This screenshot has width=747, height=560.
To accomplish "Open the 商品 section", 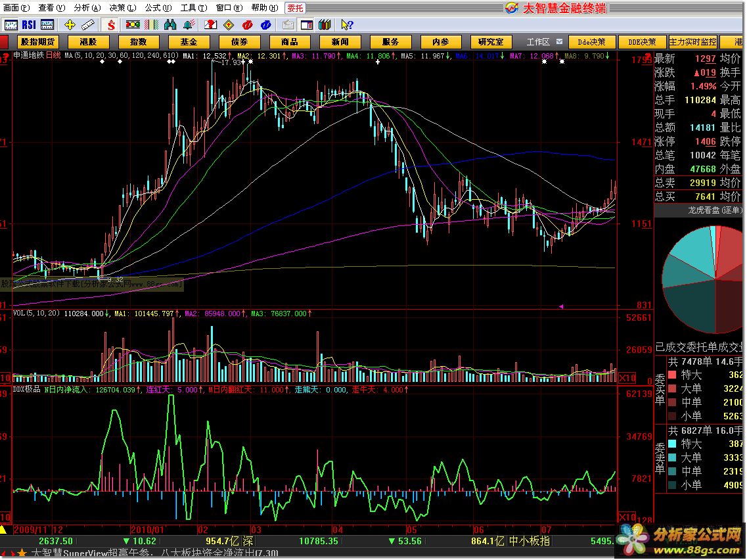I will coord(289,42).
